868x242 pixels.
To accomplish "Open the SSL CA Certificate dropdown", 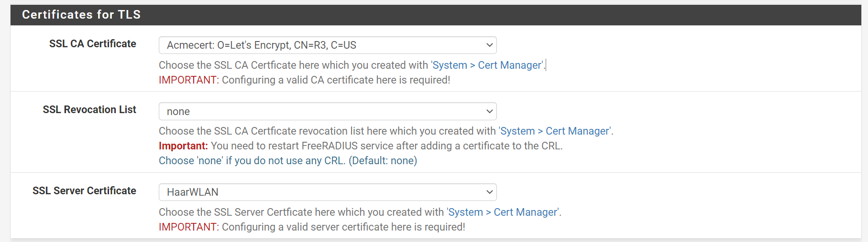I will tap(328, 45).
